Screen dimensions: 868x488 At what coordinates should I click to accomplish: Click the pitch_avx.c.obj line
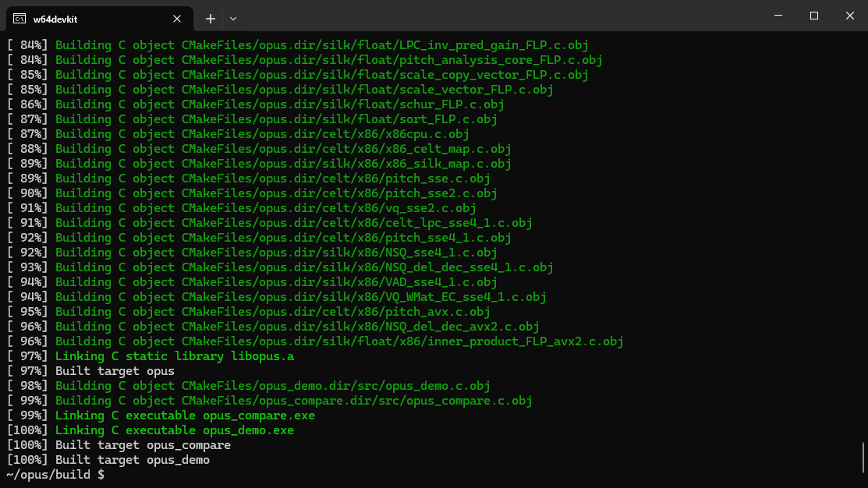(x=249, y=312)
